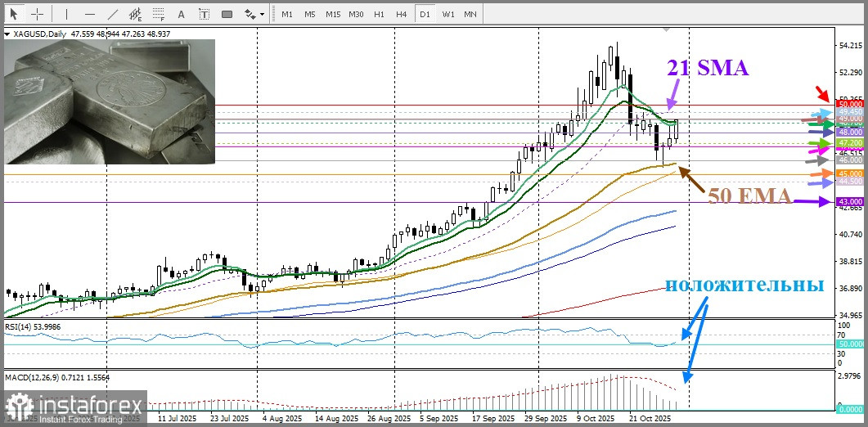This screenshot has width=868, height=427.
Task: Select the gray 46.000 price label
Action: [850, 160]
